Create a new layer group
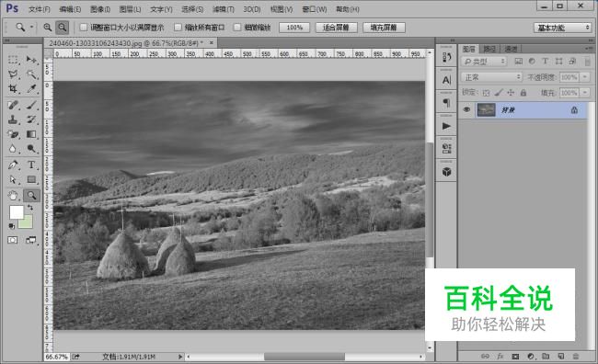The width and height of the screenshot is (598, 364). (546, 357)
